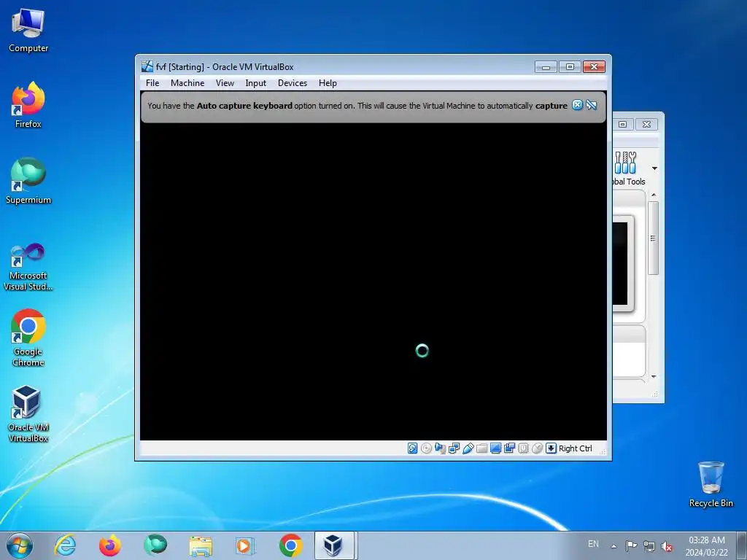Click the shared folders indicator icon
This screenshot has height=560, width=747.
tap(481, 448)
